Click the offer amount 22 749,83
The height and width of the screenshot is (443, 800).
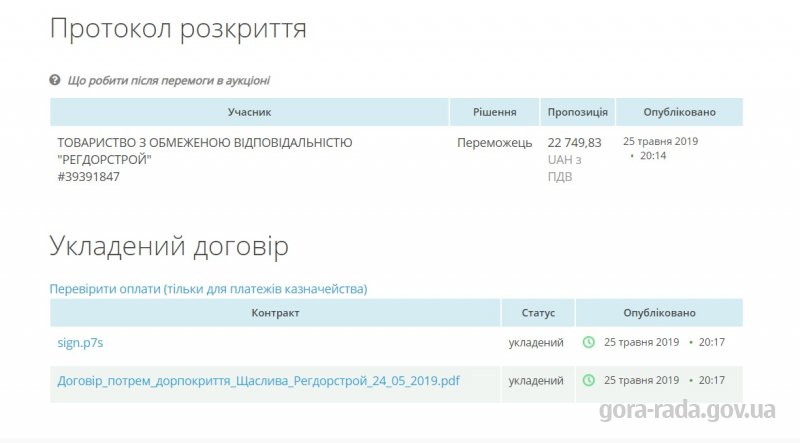coord(574,143)
